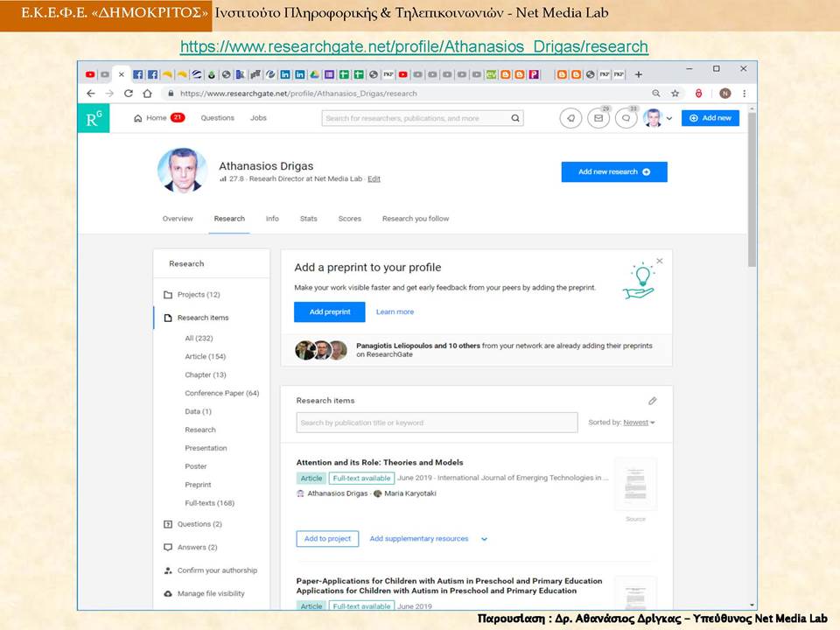
Task: Reload the ResearchGate page
Action: click(129, 94)
